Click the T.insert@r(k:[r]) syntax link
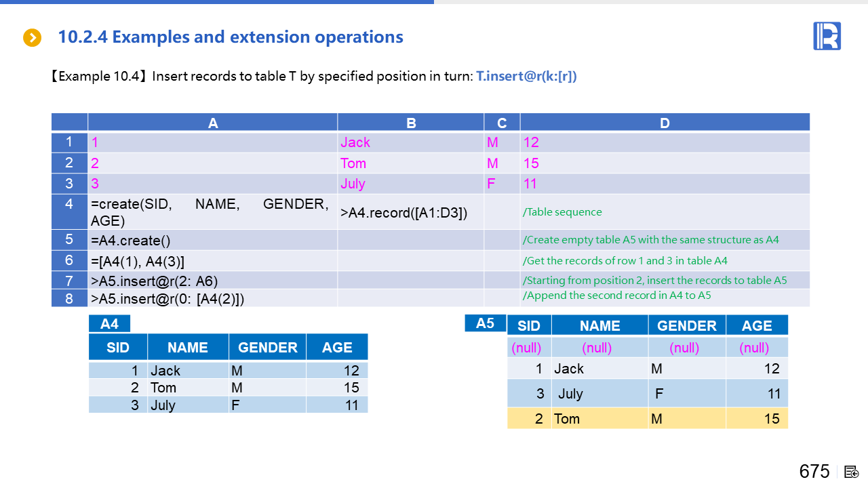The width and height of the screenshot is (868, 488). pyautogui.click(x=526, y=76)
